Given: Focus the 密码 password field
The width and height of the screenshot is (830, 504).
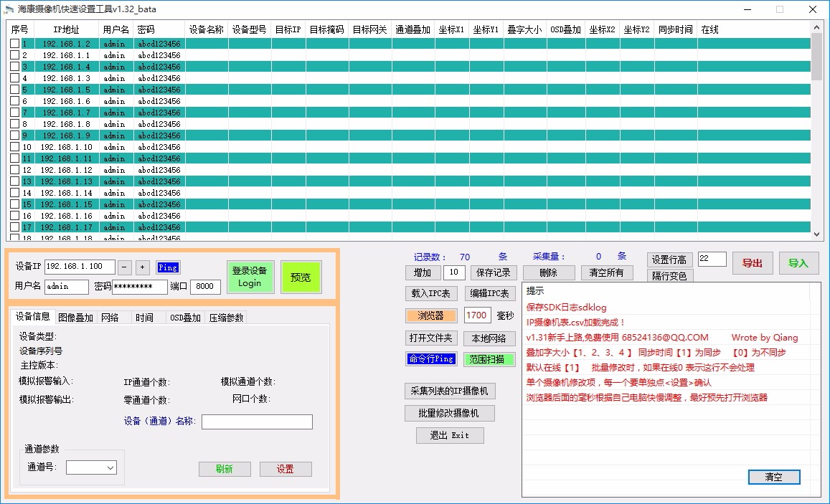Looking at the screenshot, I should pyautogui.click(x=140, y=287).
